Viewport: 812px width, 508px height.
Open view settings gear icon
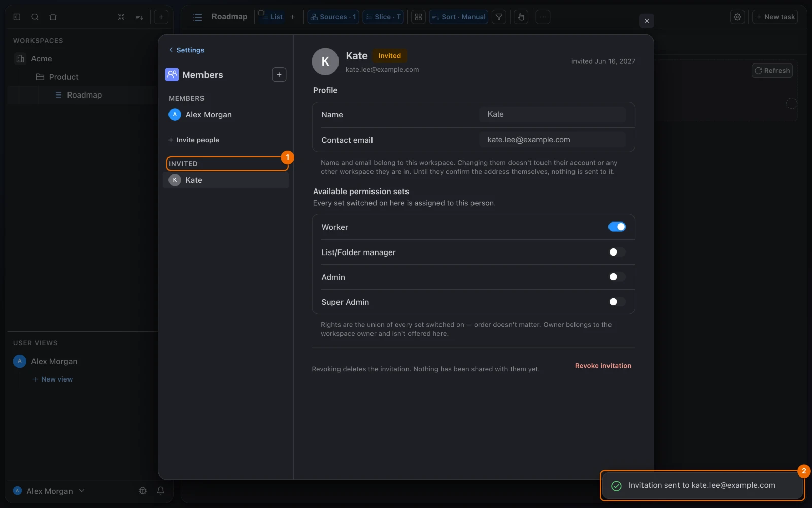tap(737, 17)
